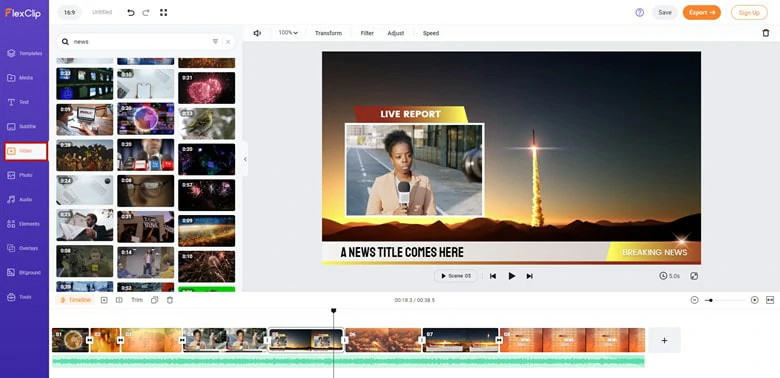Screen dimensions: 780x378
Task: Open the Templates sidebar panel
Action: click(24, 53)
